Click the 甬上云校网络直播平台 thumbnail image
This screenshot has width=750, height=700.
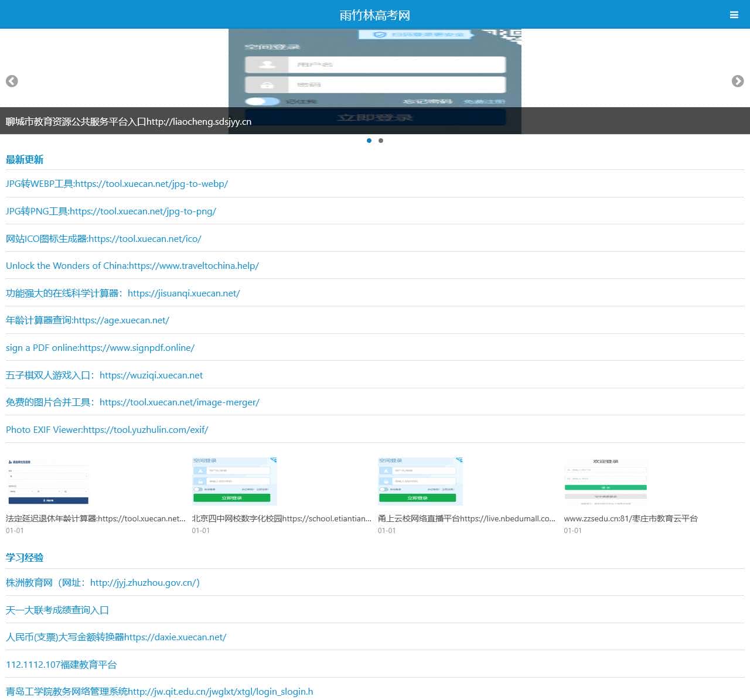[x=420, y=482]
